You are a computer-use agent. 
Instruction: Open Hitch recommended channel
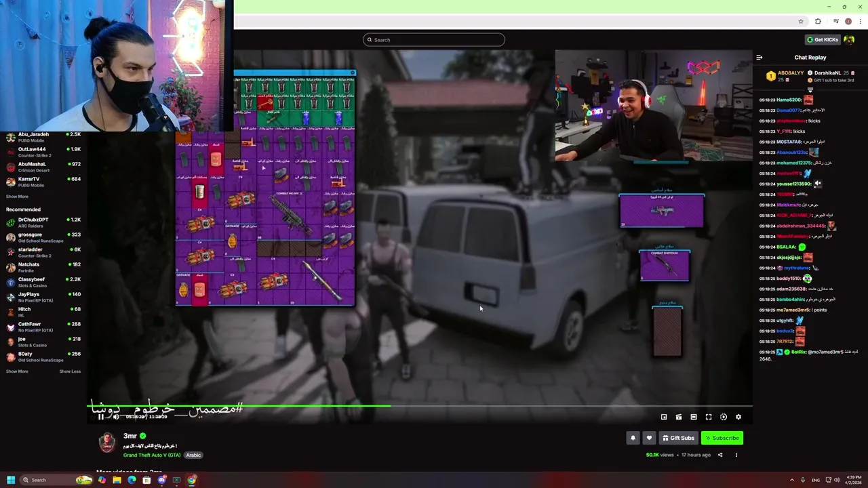(43, 312)
